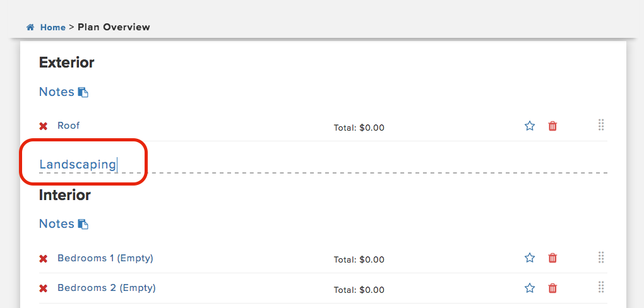The image size is (644, 308).
Task: Delete Bedrooms 1 with trash icon
Action: (x=552, y=258)
